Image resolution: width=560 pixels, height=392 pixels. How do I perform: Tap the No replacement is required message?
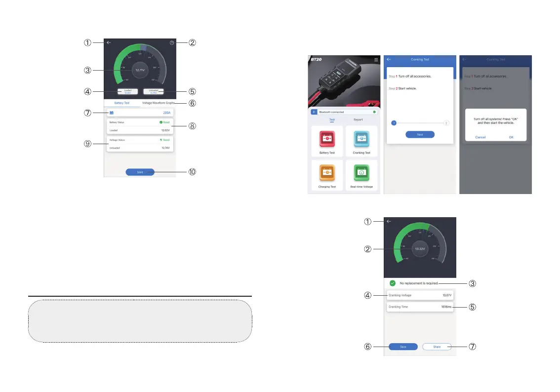(x=419, y=283)
